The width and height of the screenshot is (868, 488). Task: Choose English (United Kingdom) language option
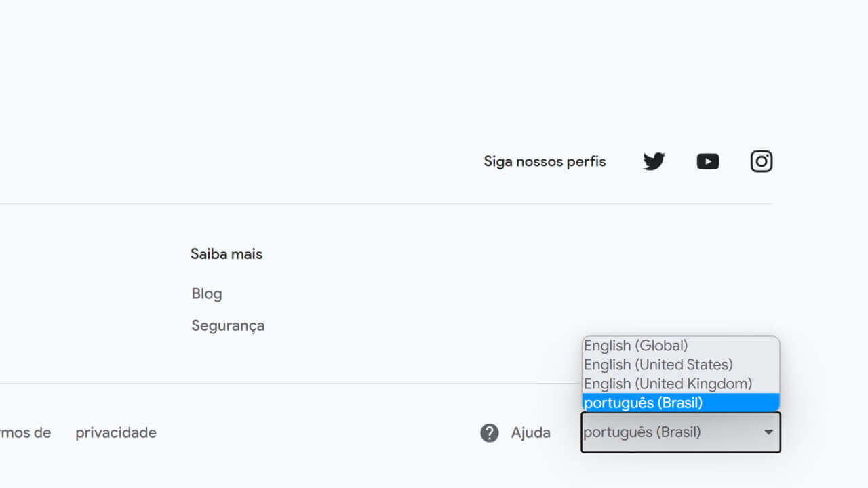pyautogui.click(x=667, y=384)
